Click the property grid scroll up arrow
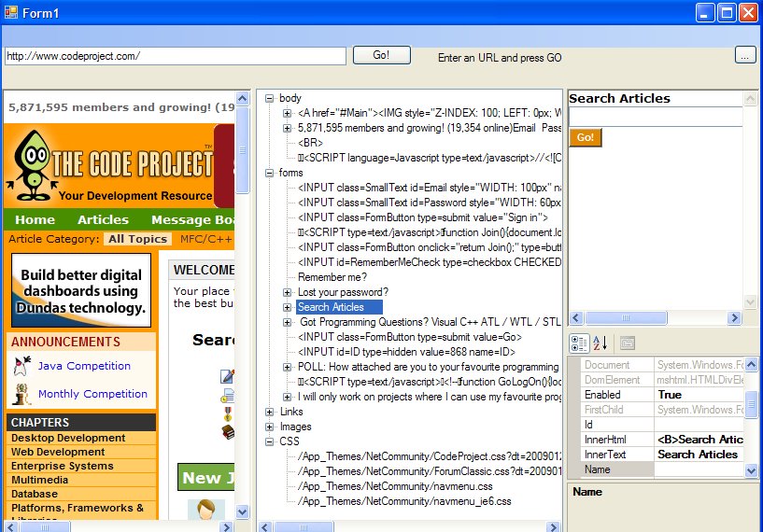Image resolution: width=763 pixels, height=532 pixels. [751, 364]
